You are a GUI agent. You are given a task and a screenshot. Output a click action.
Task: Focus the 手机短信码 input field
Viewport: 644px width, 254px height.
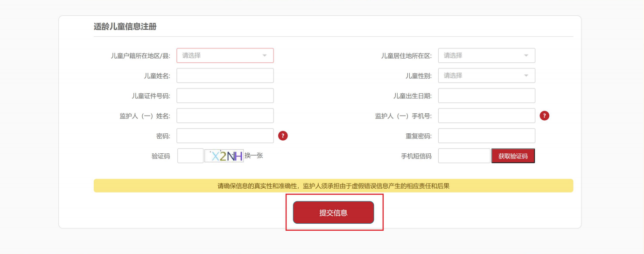(464, 156)
